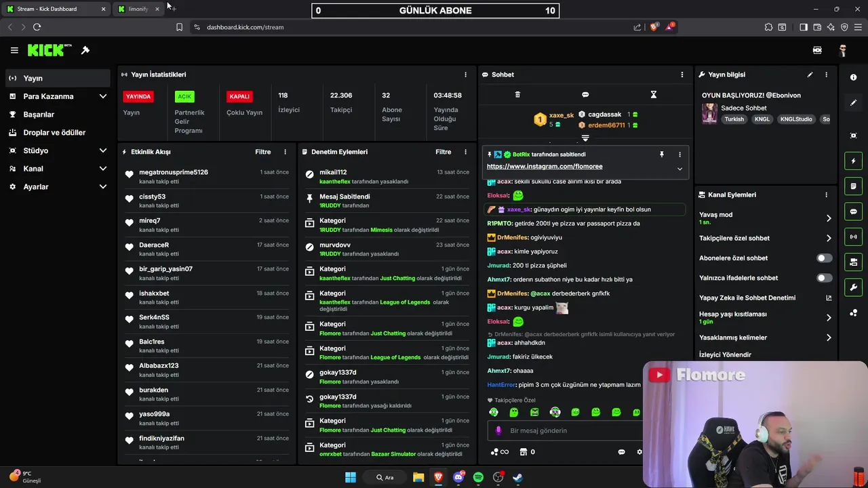Expand the Kanal sidebar section
868x488 pixels.
point(103,169)
